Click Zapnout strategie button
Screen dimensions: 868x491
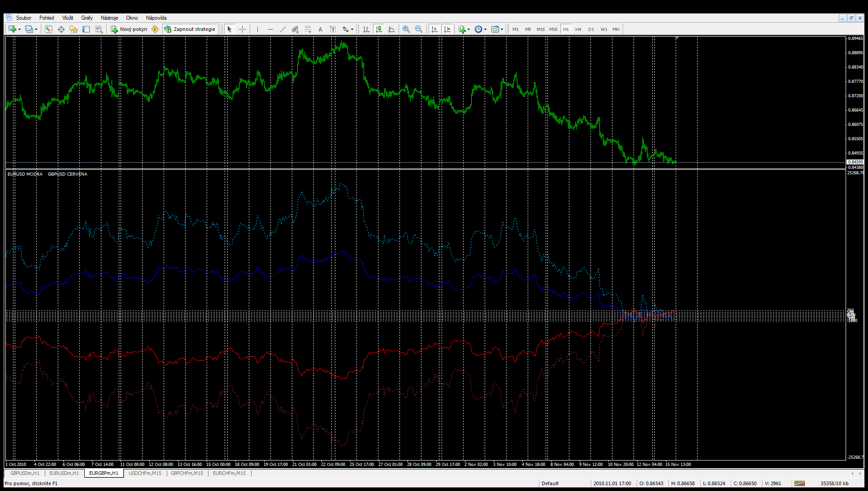190,29
